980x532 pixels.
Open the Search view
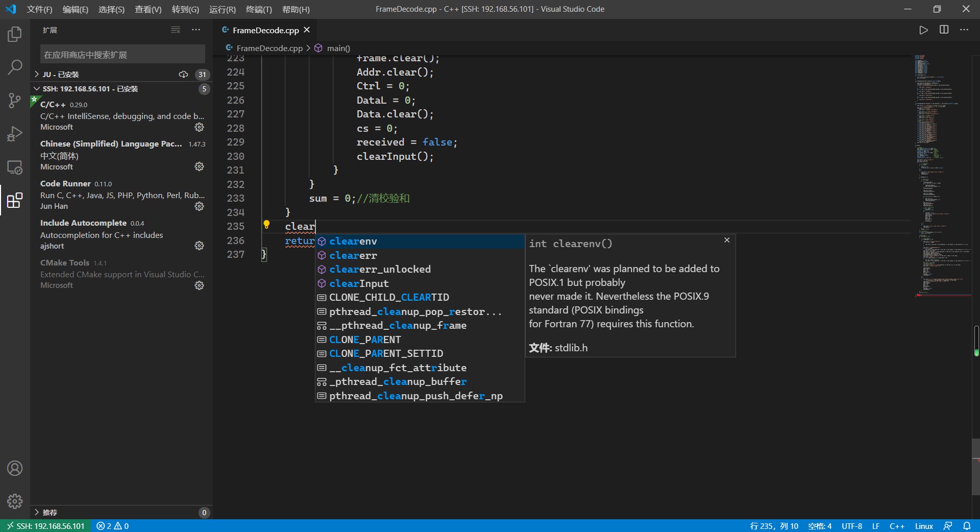[x=15, y=67]
